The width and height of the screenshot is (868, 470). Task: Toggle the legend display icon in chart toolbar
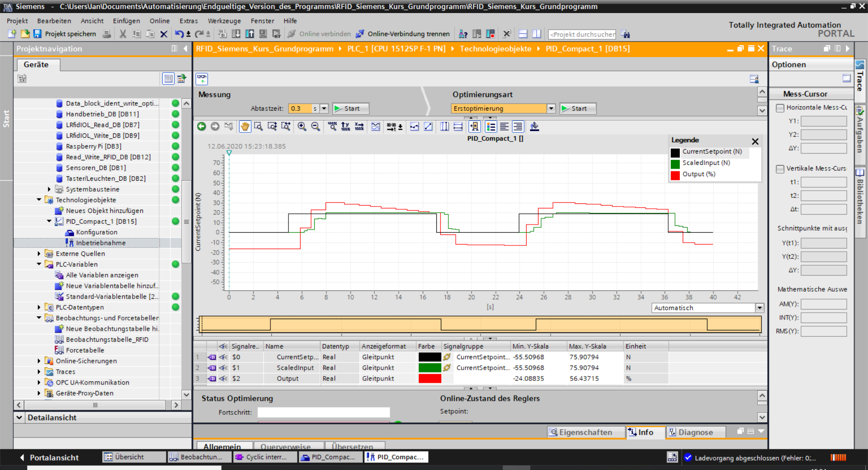click(x=491, y=127)
